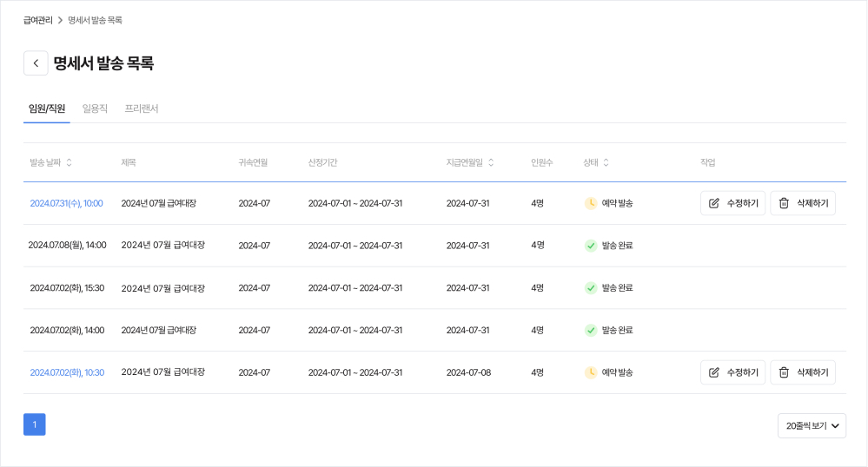This screenshot has width=868, height=467.
Task: Click page 1 pagination button
Action: click(35, 424)
